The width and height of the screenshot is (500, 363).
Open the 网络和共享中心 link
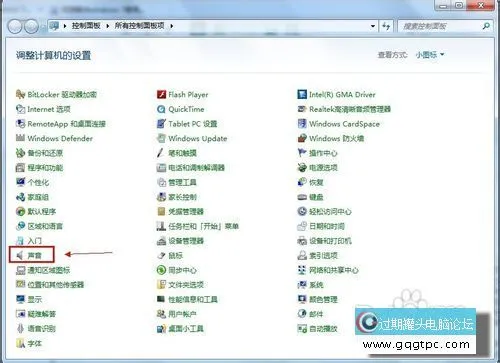[334, 270]
